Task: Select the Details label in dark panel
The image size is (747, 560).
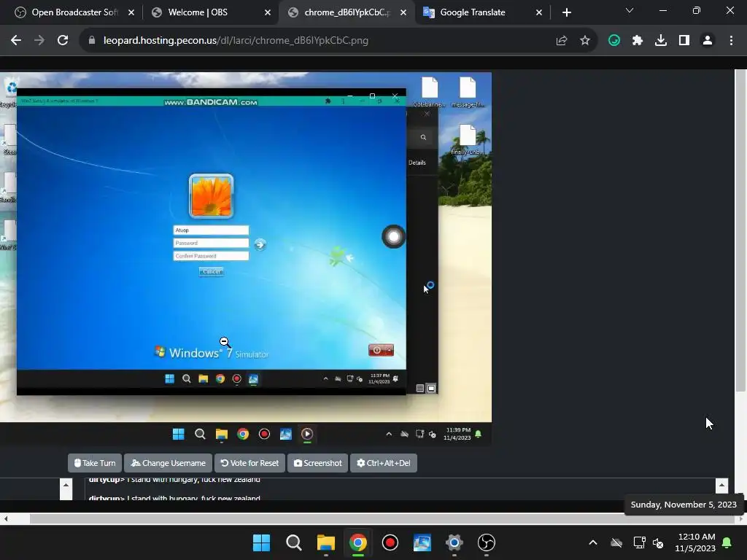Action: 417,163
